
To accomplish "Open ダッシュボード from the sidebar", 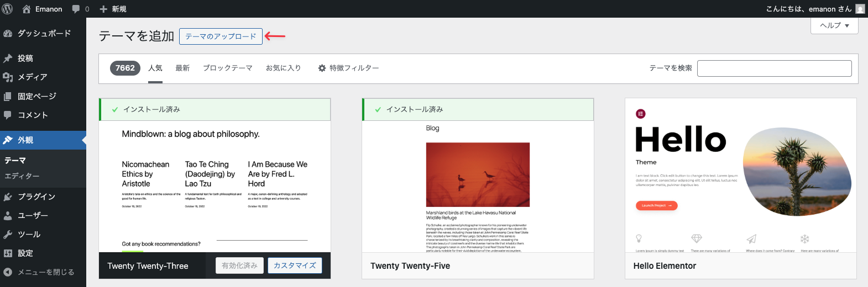I will point(44,34).
